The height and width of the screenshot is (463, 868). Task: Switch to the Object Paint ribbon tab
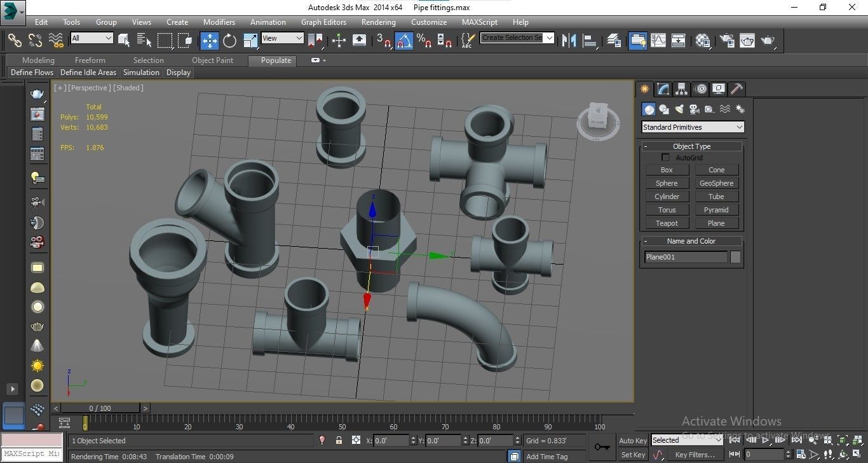point(213,60)
